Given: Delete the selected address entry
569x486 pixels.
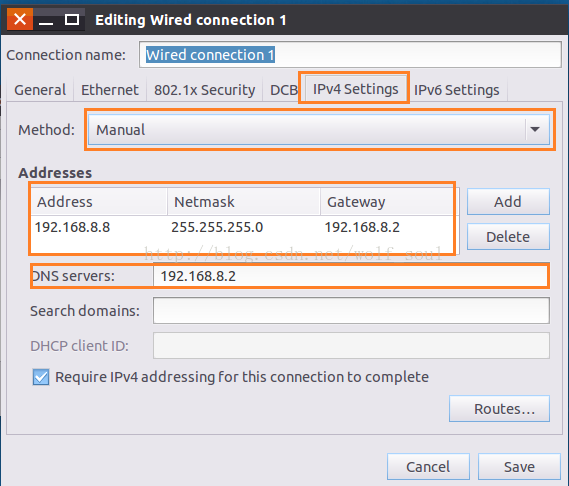Looking at the screenshot, I should pos(508,237).
